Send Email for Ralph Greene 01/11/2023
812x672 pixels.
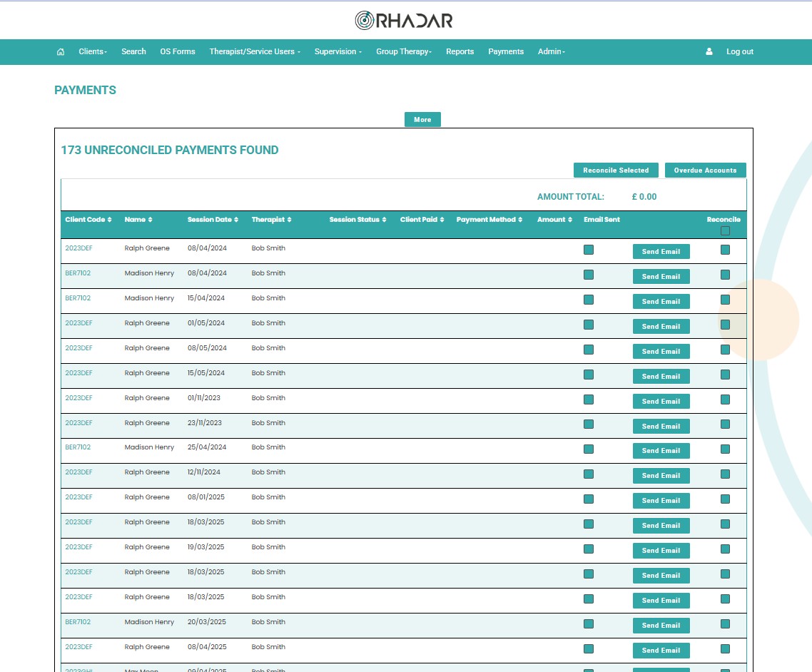[661, 401]
